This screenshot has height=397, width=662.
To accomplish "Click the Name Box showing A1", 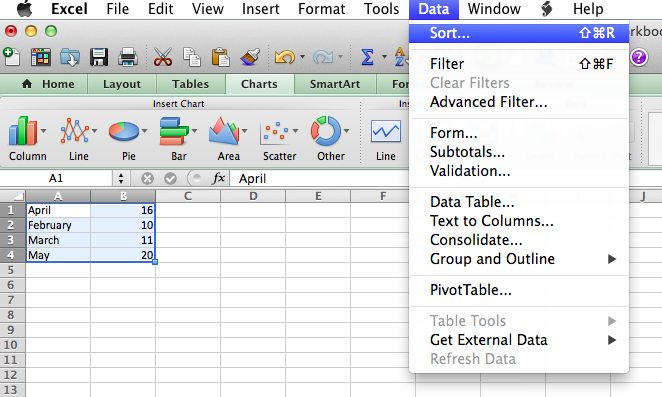I will (56, 179).
